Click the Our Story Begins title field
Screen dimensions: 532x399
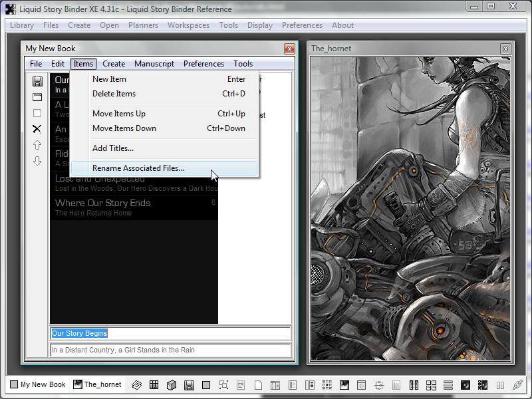point(170,333)
